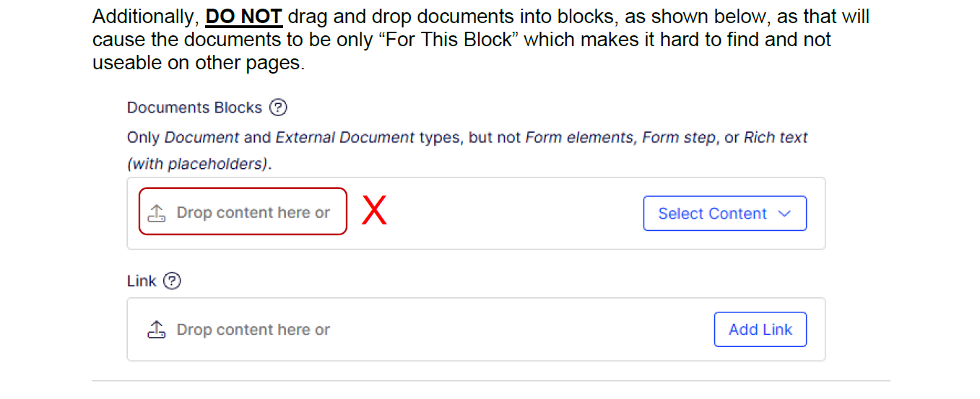
Task: Open the Select Content dropdown
Action: click(x=724, y=214)
